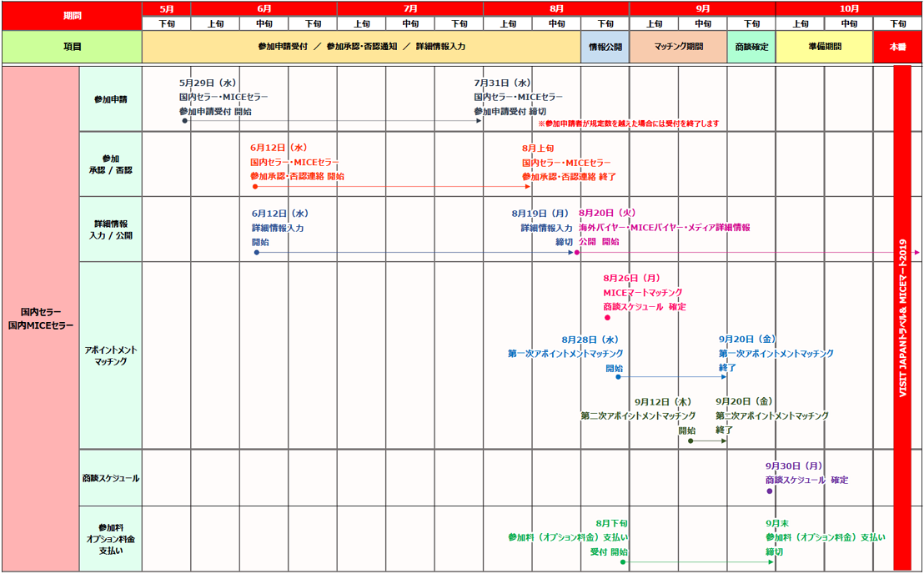Select the 参加料 オプション料金 支払い row label

[x=111, y=539]
